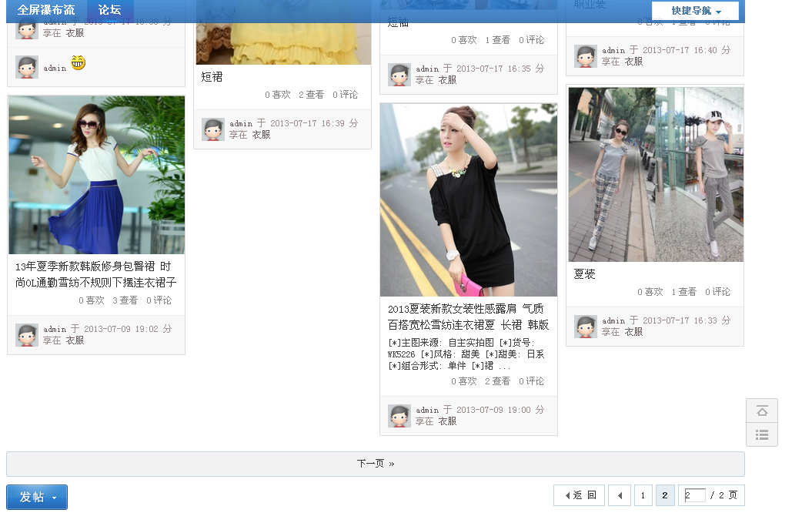812x513 pixels.
Task: Click the back-to-top icon
Action: tap(761, 410)
